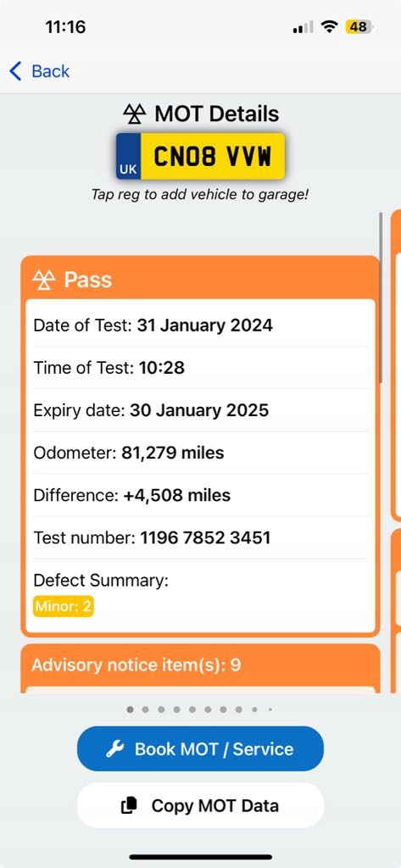Select the last small page indicator dot
Viewport: 401px width, 868px height.
(270, 709)
